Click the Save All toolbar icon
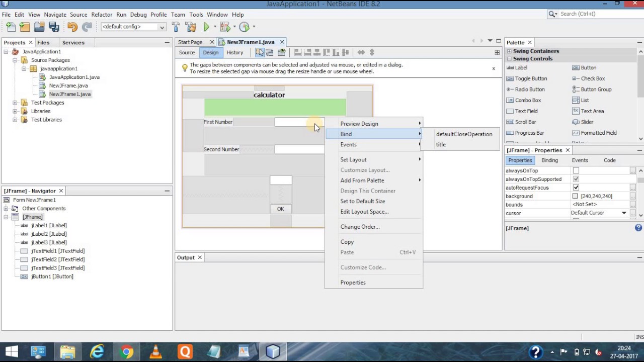Screen dimensions: 644x362 point(54,27)
